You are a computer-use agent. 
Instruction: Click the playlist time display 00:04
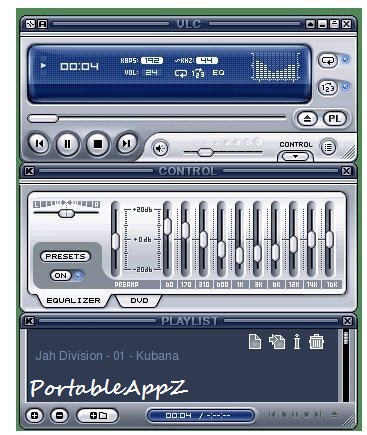(x=179, y=415)
